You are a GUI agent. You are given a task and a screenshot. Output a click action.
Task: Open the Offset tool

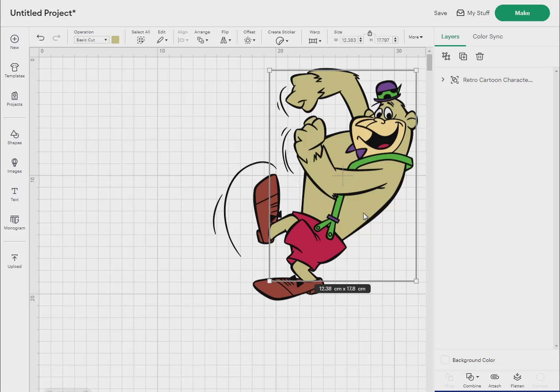(249, 40)
